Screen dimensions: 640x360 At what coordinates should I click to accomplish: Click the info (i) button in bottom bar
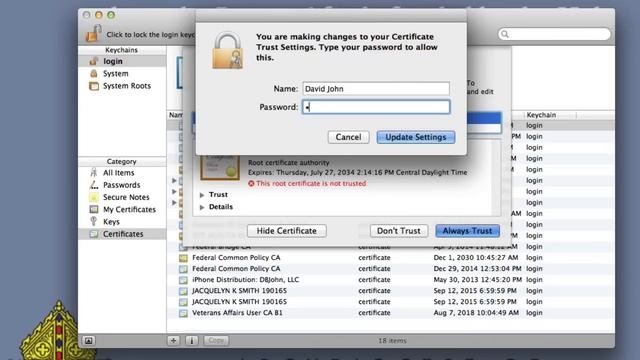192,340
